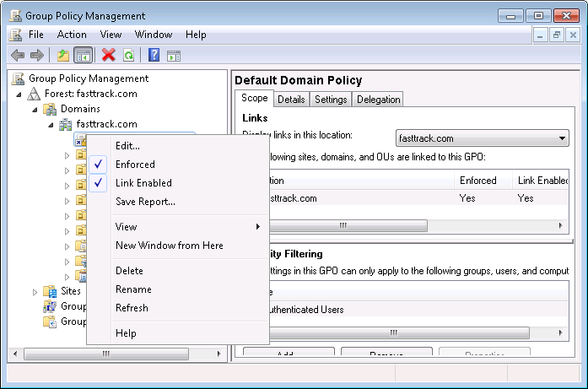Image resolution: width=588 pixels, height=389 pixels.
Task: Click the 'Forest: fasttrack.com' tree label
Action: pos(91,94)
